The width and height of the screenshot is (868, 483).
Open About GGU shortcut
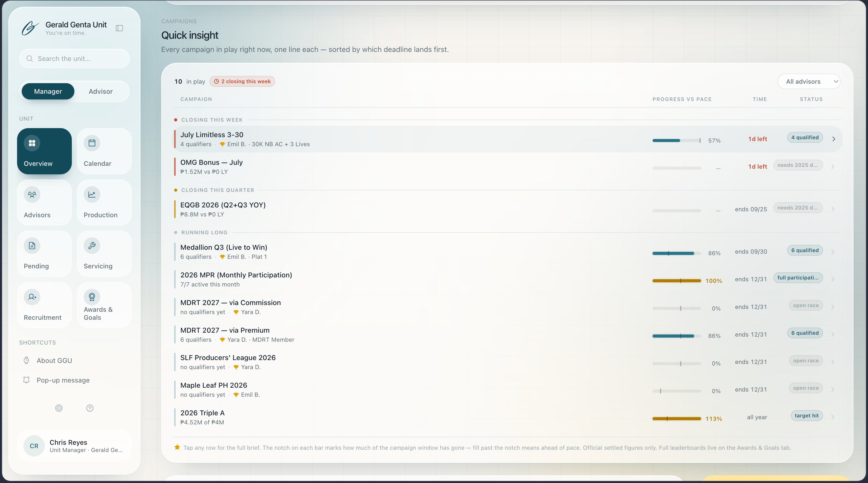click(x=54, y=360)
